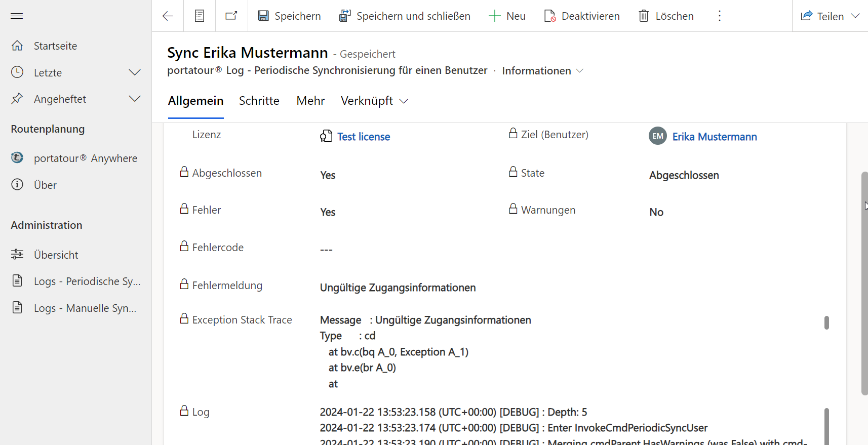Click the portatour Anywhere logo icon

click(x=17, y=158)
